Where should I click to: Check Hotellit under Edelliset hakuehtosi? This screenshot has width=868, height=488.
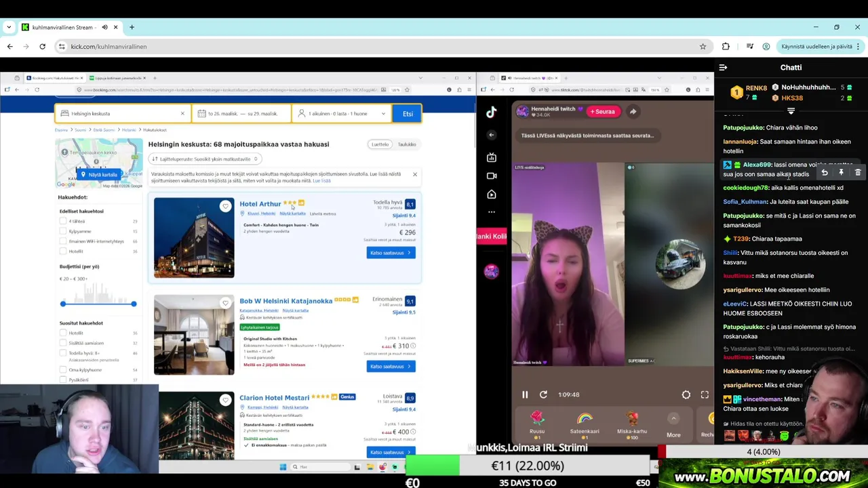point(63,251)
